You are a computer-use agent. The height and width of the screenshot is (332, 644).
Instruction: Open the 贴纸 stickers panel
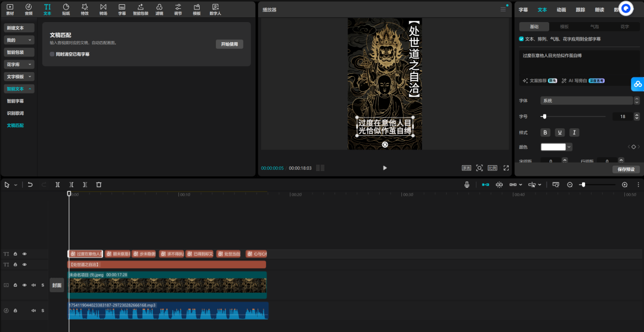point(66,9)
